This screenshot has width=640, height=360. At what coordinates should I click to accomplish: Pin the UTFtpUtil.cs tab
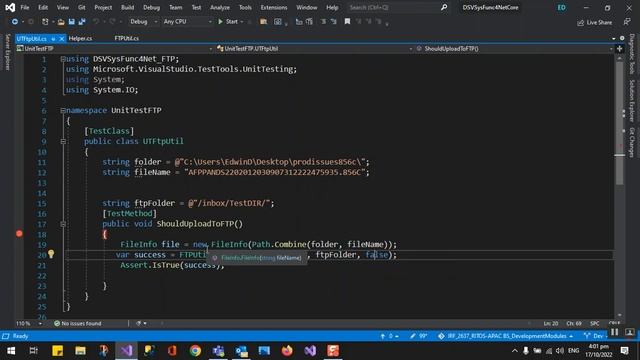[53, 39]
